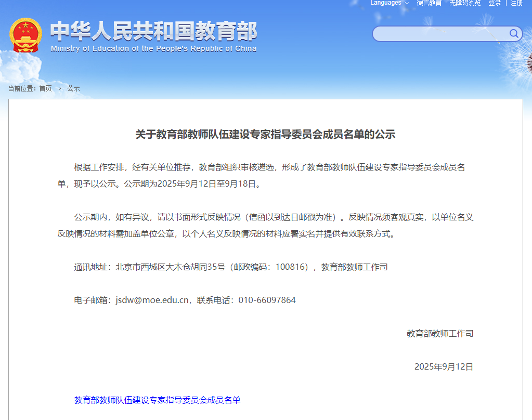Image resolution: width=532 pixels, height=420 pixels.
Task: Click the 注册 register link
Action: point(516,3)
